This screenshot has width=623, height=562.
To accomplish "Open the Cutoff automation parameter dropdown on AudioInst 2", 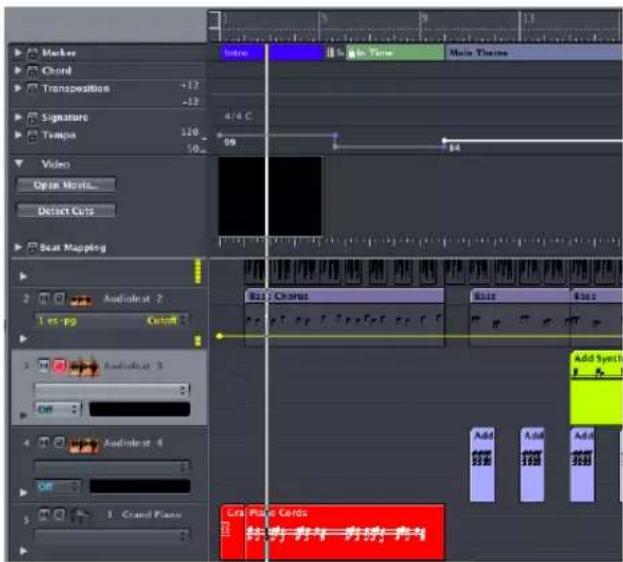I will pyautogui.click(x=111, y=320).
